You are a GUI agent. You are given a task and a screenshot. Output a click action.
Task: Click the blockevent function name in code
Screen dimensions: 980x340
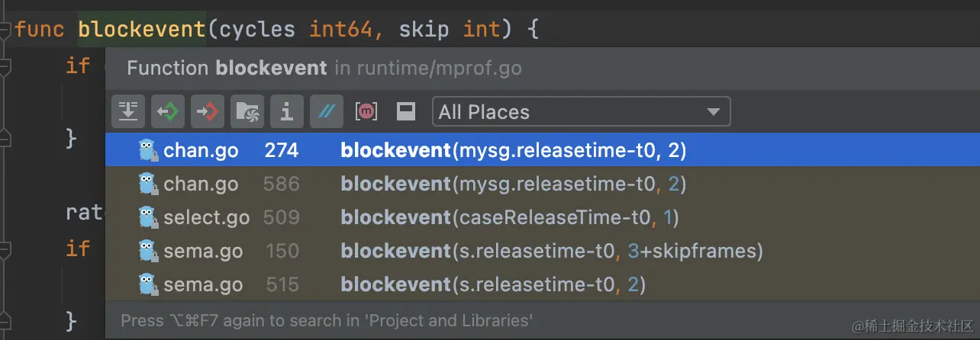[141, 30]
